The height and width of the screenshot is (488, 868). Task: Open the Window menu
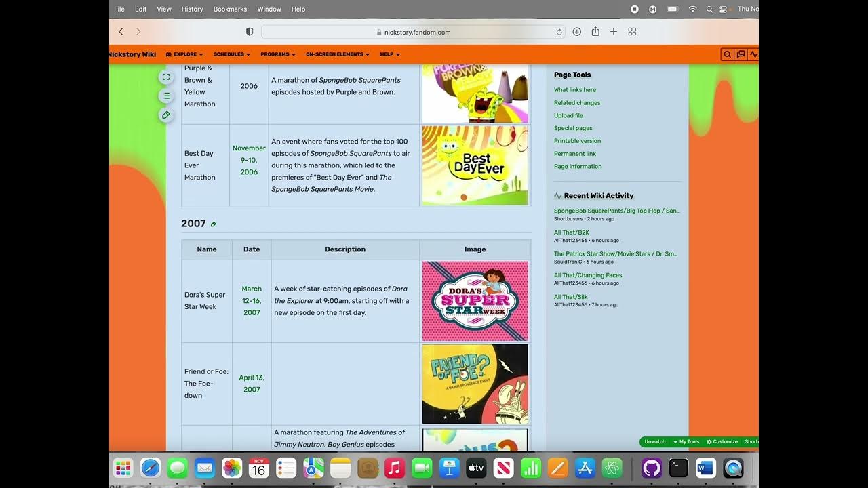pos(269,9)
